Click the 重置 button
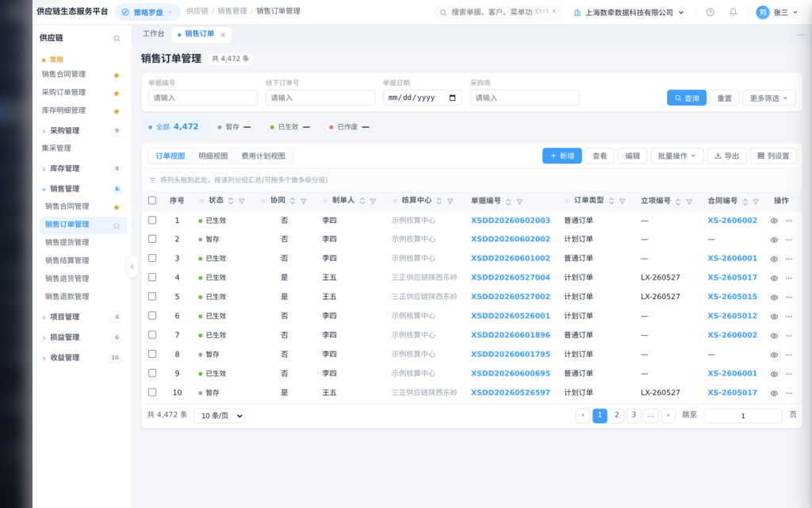Screen dimensions: 812x508 click(x=725, y=98)
